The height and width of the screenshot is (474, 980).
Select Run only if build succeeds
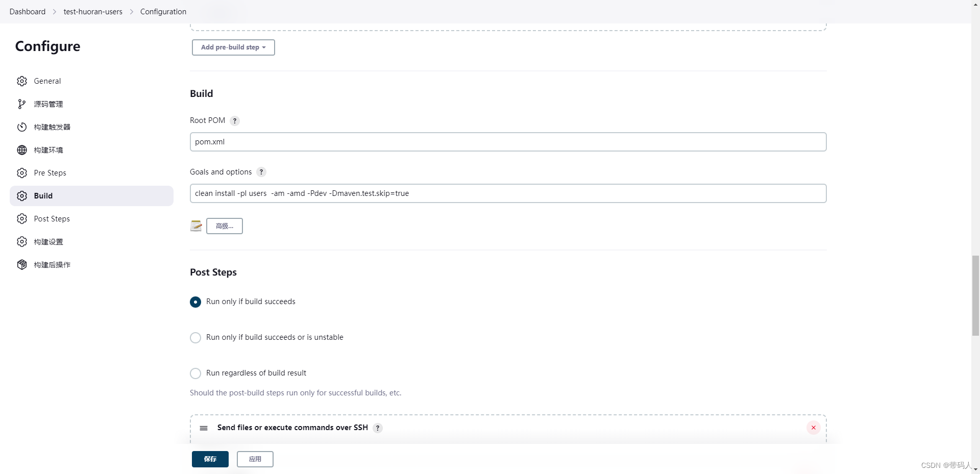[195, 302]
